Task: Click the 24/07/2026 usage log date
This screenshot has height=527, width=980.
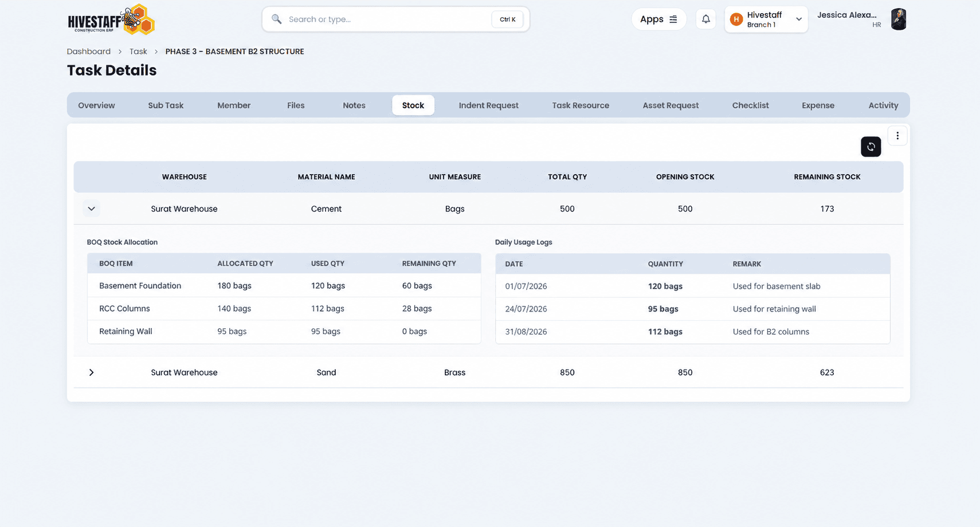Action: coord(526,309)
